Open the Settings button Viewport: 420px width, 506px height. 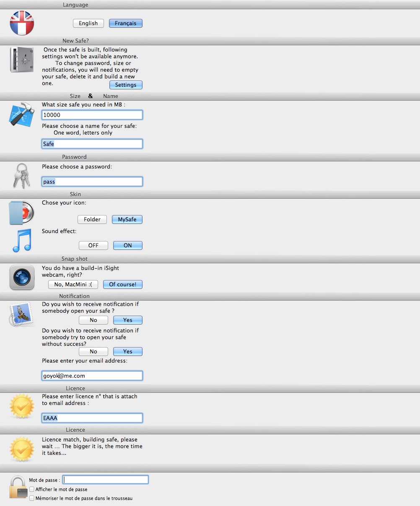click(126, 85)
